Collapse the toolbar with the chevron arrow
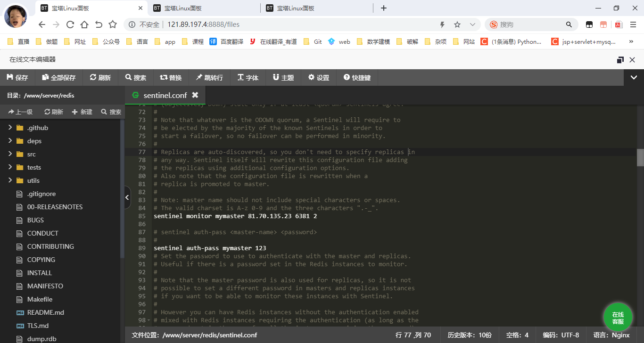The width and height of the screenshot is (644, 343). tap(634, 78)
